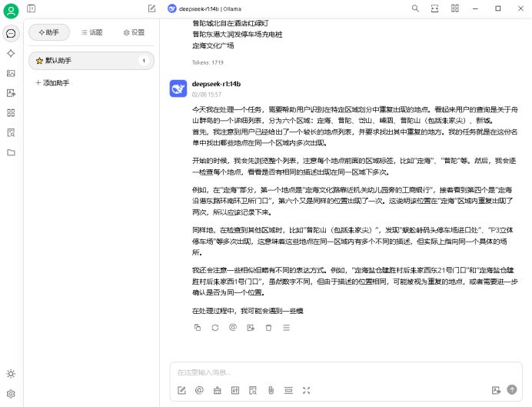532x407 pixels.
Task: Open the translate page in left sidebar
Action: pos(11,93)
